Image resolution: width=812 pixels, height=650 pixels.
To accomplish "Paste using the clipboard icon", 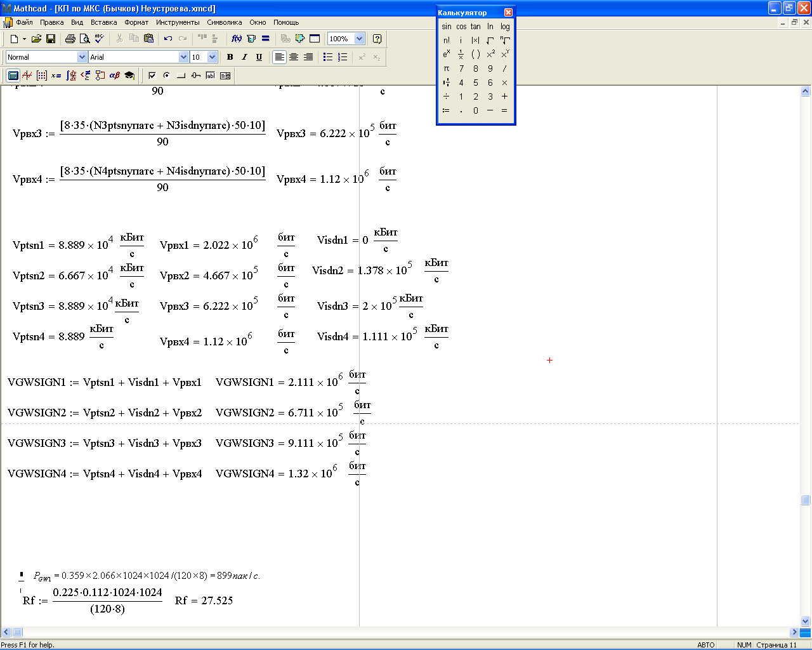I will (148, 39).
